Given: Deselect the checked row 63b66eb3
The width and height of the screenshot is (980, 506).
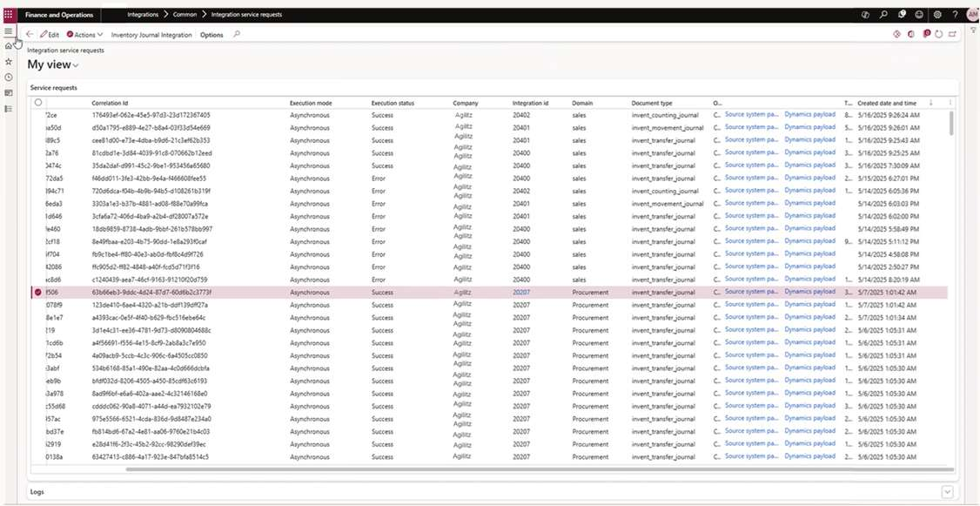Looking at the screenshot, I should point(38,292).
